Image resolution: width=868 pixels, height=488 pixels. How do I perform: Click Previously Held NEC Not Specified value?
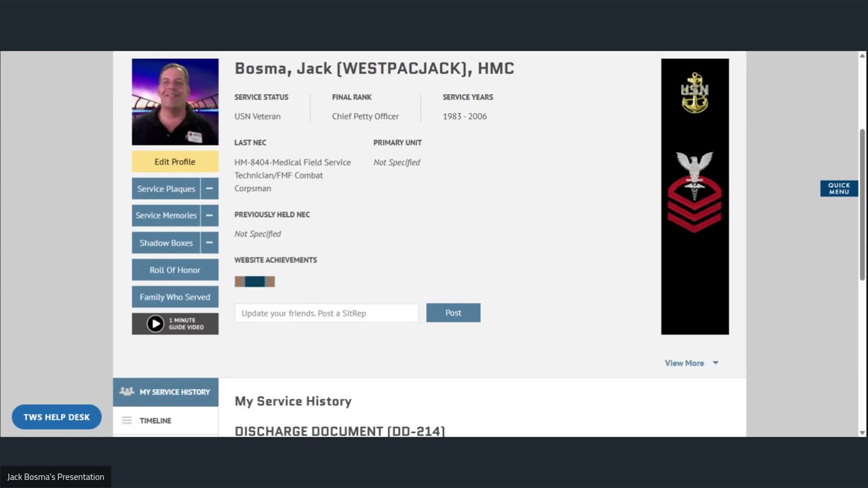point(258,234)
